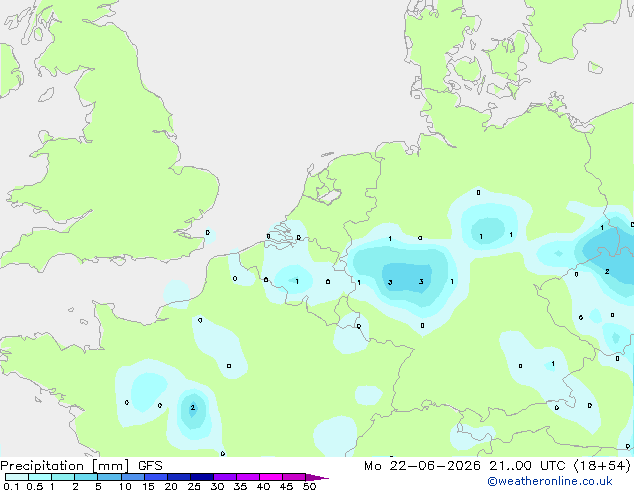Pick the 0.5–1 mm legend color swatch
The height and width of the screenshot is (490, 634).
[40, 477]
